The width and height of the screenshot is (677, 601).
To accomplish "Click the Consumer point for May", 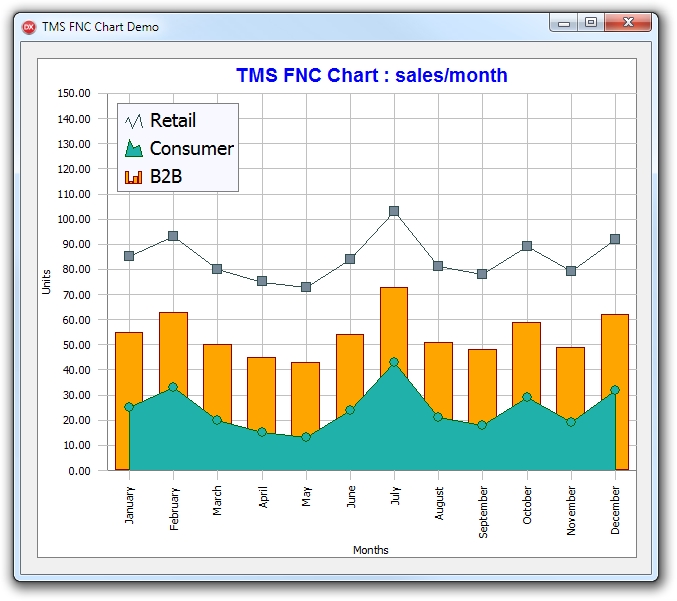I will click(306, 437).
